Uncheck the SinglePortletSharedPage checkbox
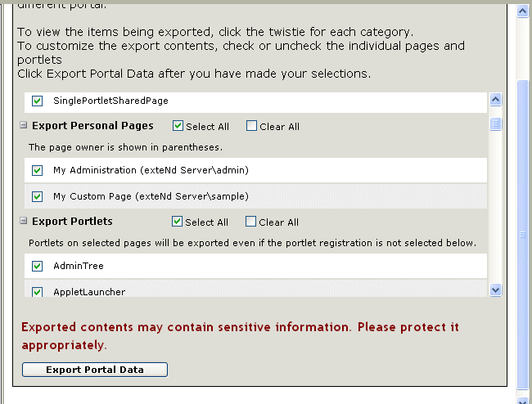The height and width of the screenshot is (404, 532). pos(37,101)
